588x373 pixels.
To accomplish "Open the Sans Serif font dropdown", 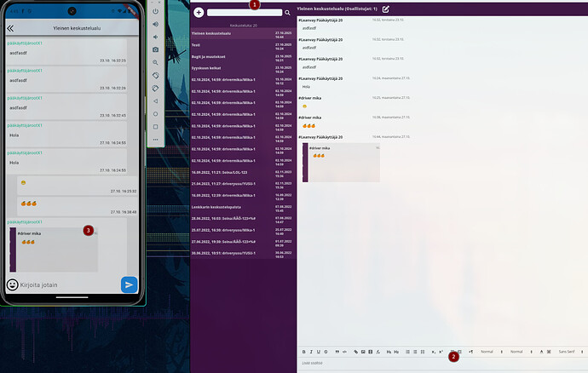I will [x=567, y=352].
